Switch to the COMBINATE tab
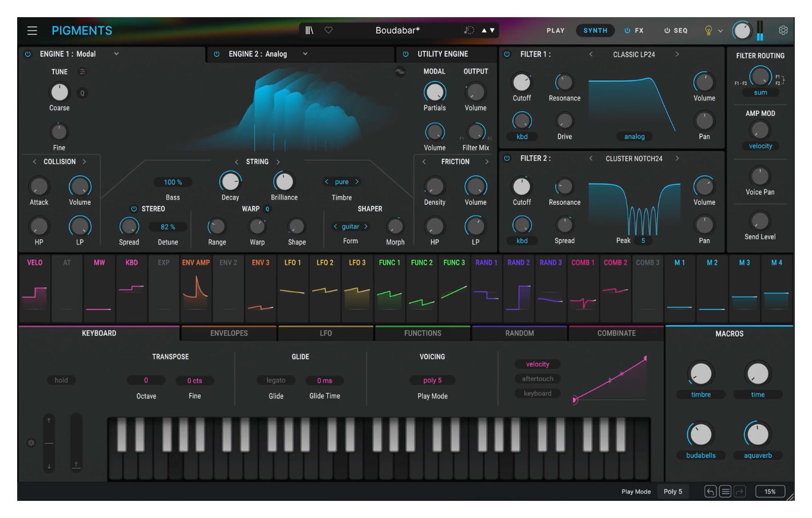This screenshot has width=812, height=518. pyautogui.click(x=616, y=333)
